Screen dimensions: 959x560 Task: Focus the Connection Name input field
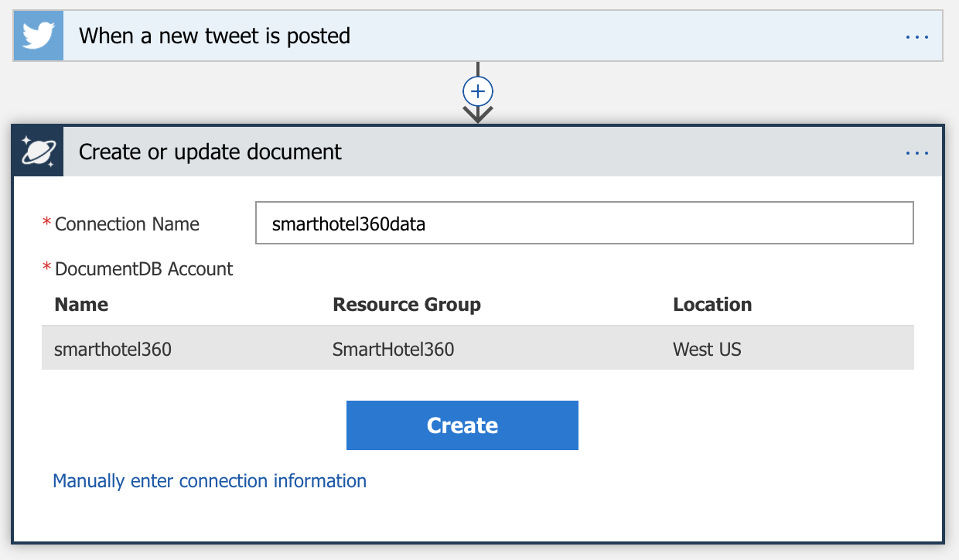(585, 224)
